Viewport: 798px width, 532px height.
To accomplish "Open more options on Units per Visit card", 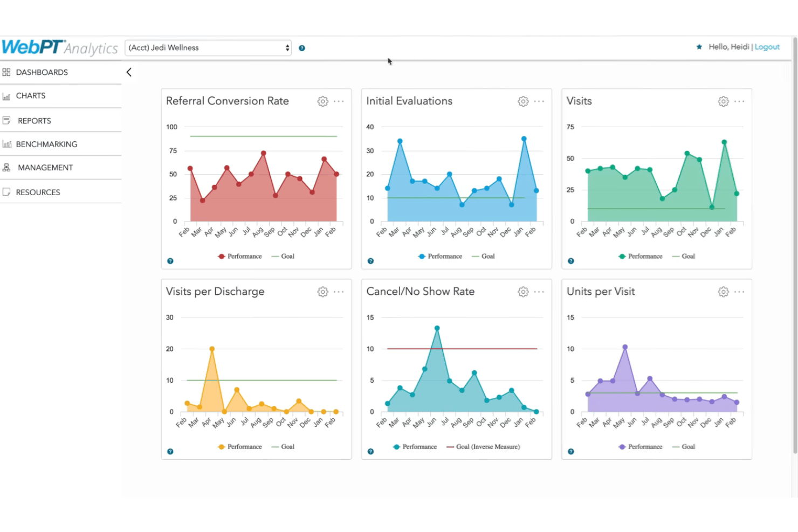I will pos(739,292).
